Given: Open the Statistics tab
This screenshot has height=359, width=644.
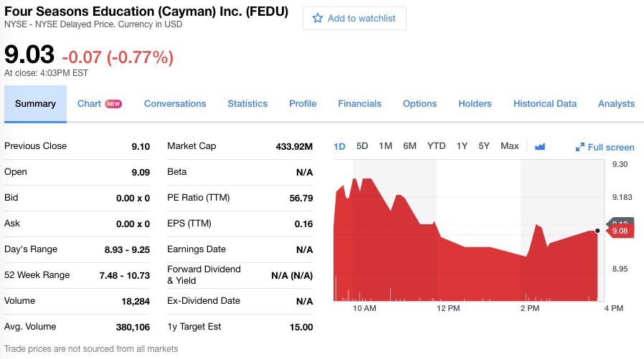Looking at the screenshot, I should pyautogui.click(x=247, y=104).
